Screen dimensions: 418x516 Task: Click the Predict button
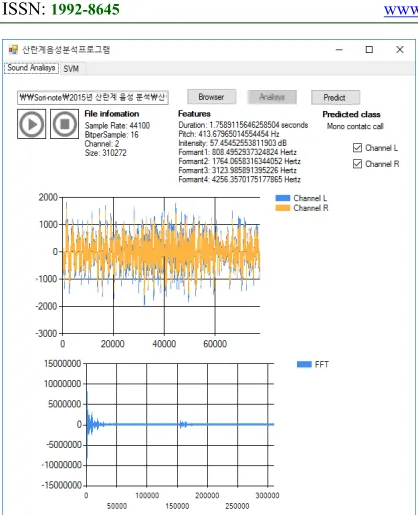[335, 97]
